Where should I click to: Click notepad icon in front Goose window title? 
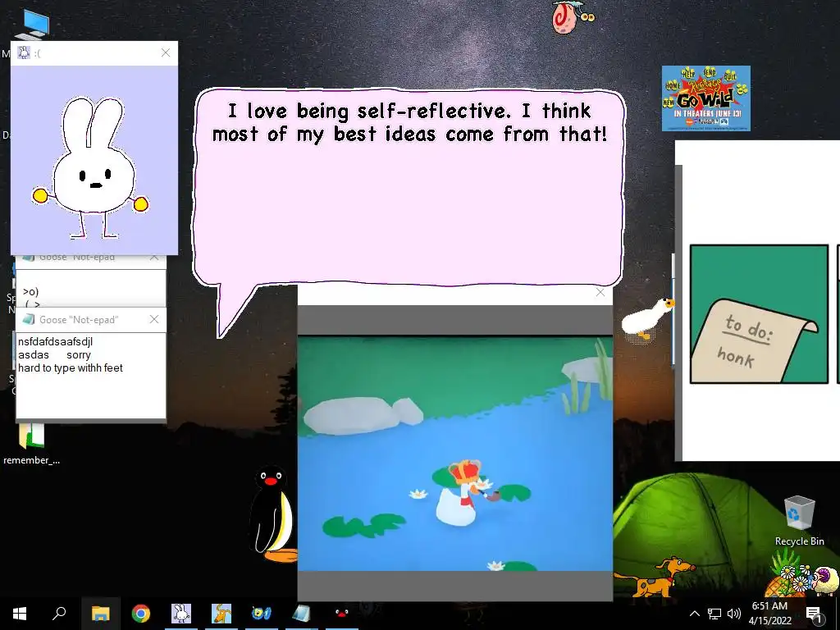[29, 319]
